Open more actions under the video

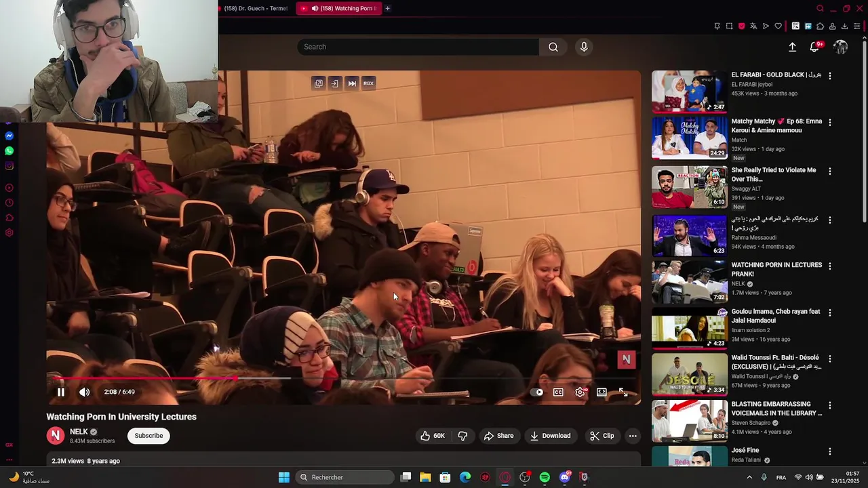point(633,436)
